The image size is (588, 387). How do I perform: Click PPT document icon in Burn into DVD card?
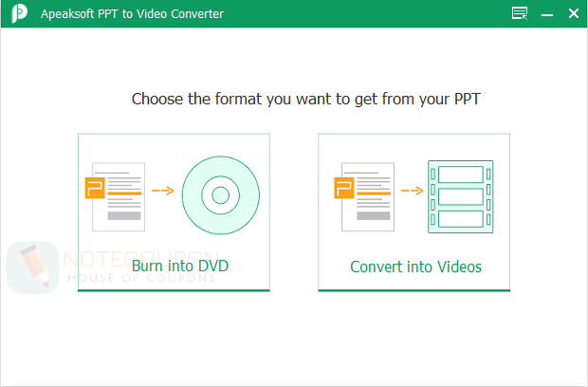click(x=116, y=196)
